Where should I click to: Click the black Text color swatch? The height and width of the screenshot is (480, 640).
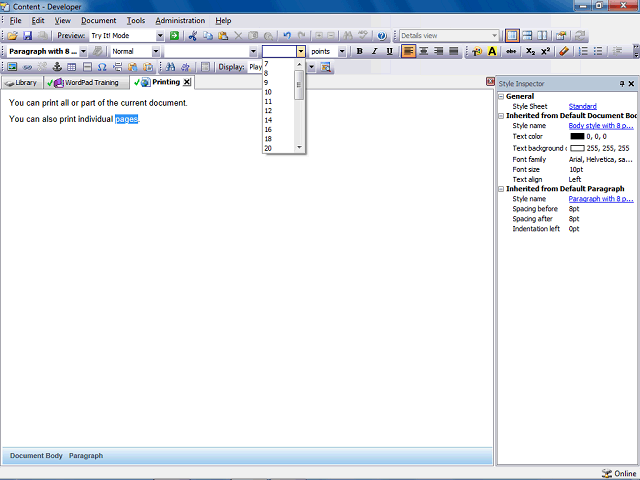(577, 136)
